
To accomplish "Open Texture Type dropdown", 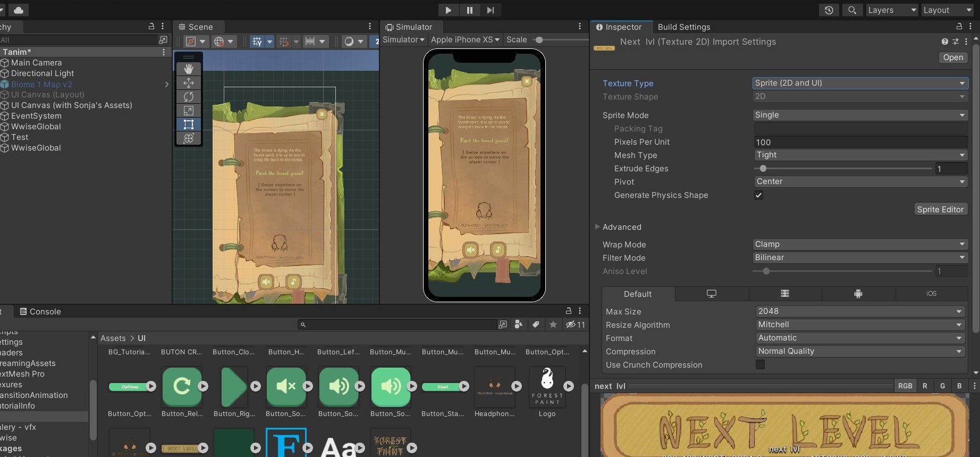I will click(860, 83).
